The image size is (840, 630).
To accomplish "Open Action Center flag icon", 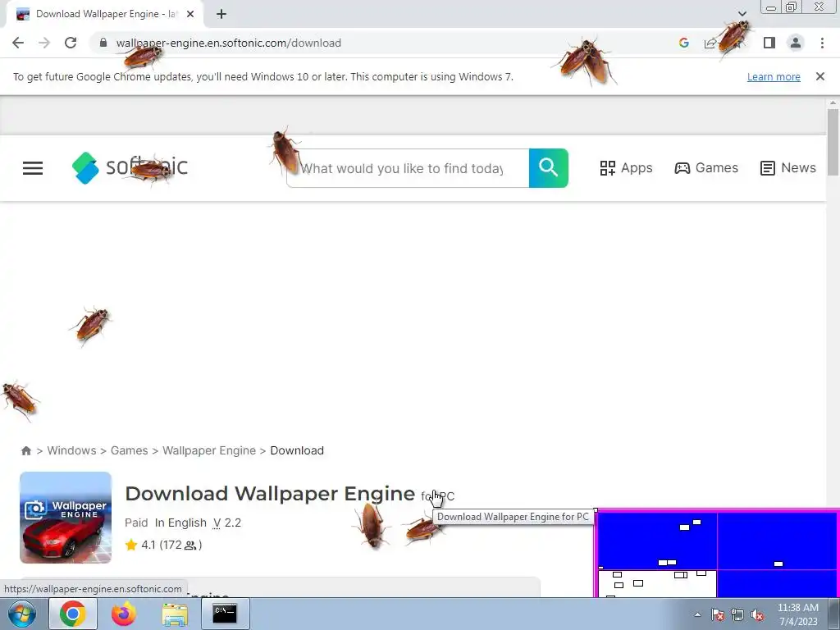I will coord(718,614).
